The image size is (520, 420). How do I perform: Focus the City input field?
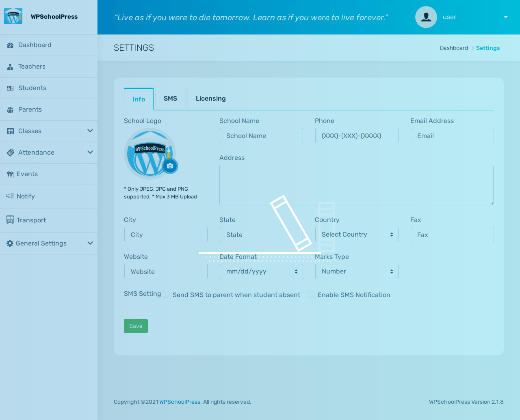click(166, 235)
